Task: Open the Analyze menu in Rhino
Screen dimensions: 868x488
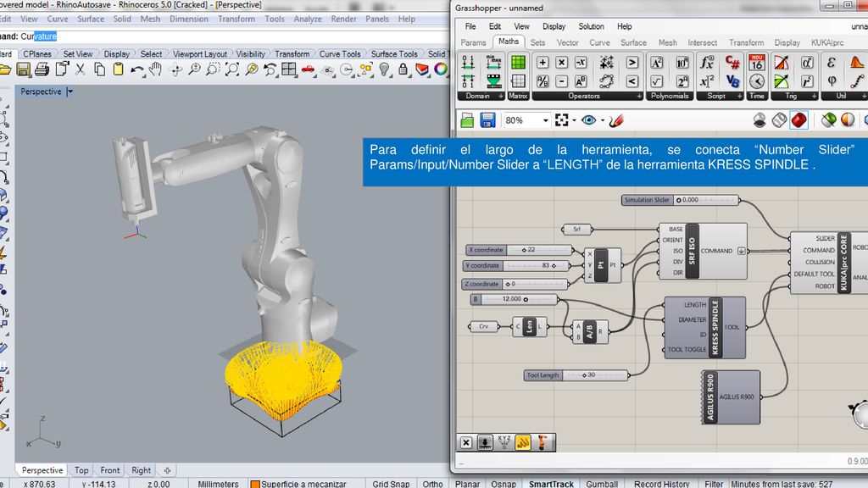Action: point(308,19)
